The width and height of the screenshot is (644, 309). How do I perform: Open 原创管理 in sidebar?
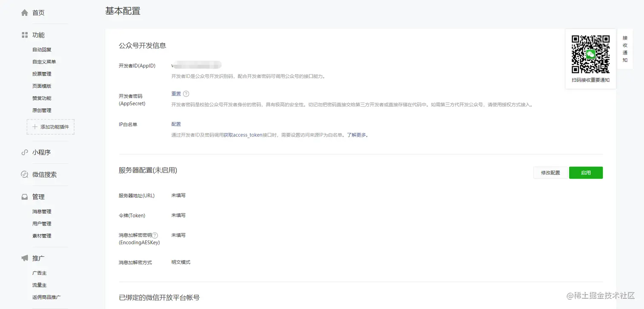coord(42,110)
